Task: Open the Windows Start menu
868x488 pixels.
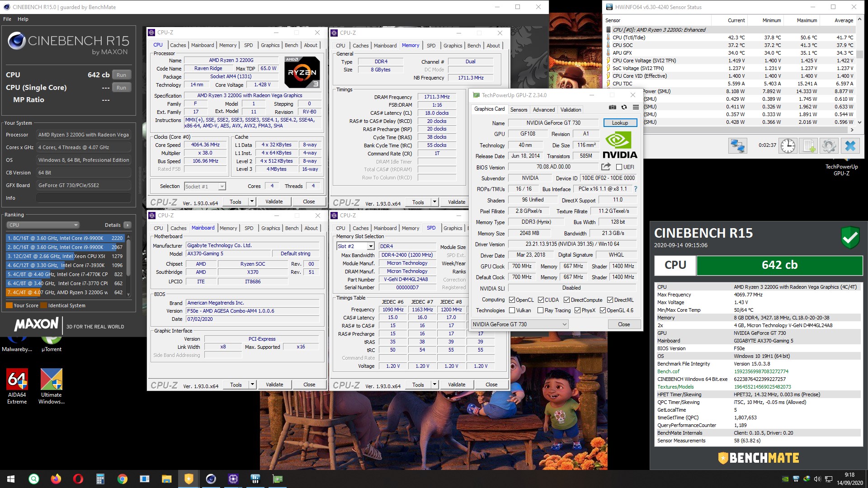Action: [x=11, y=479]
